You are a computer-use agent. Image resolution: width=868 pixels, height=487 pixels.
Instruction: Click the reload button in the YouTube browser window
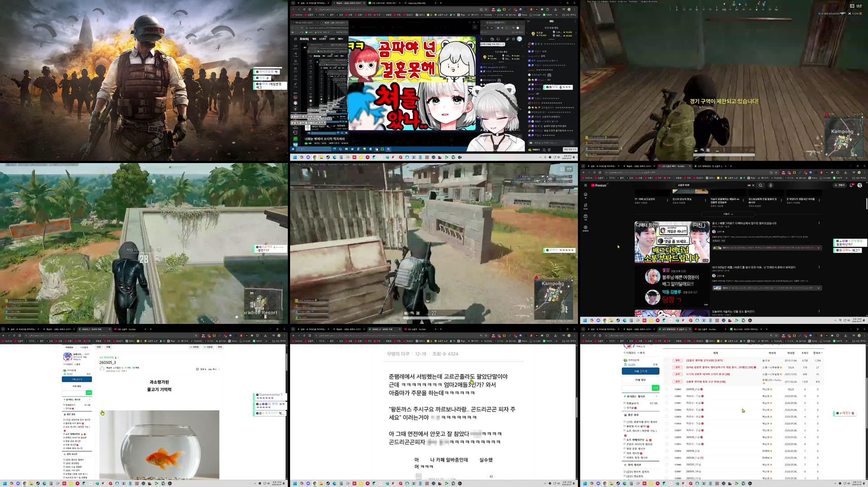(x=594, y=172)
